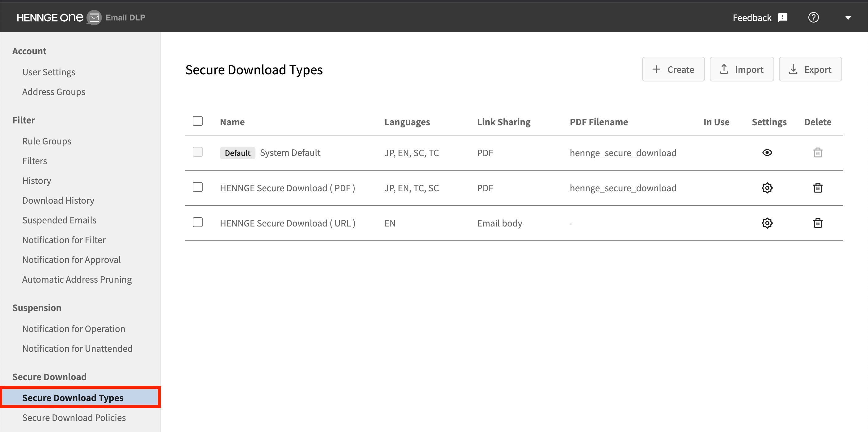Select Secure Download Types in sidebar

(80, 397)
